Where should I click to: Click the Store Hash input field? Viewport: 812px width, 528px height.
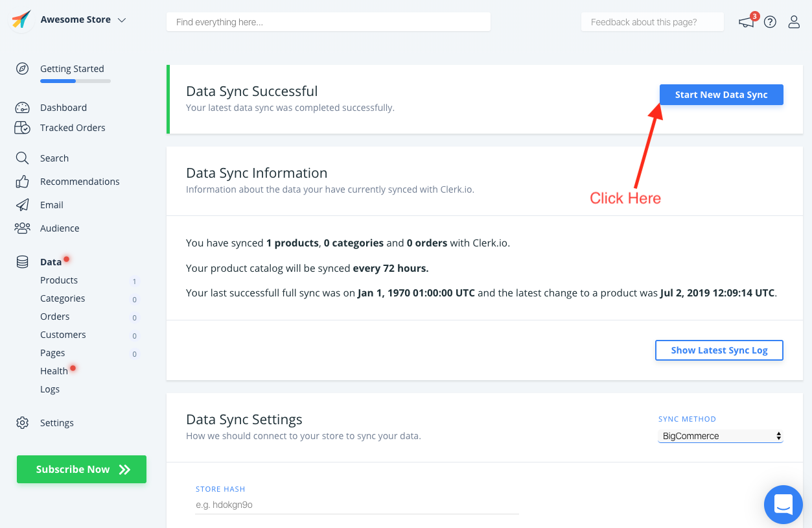tap(357, 505)
